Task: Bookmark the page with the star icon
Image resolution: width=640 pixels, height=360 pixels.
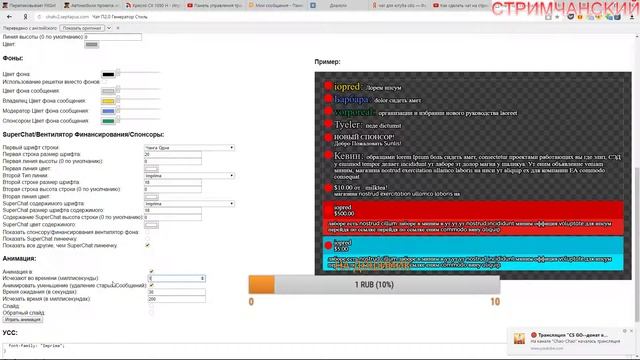Action: click(557, 17)
